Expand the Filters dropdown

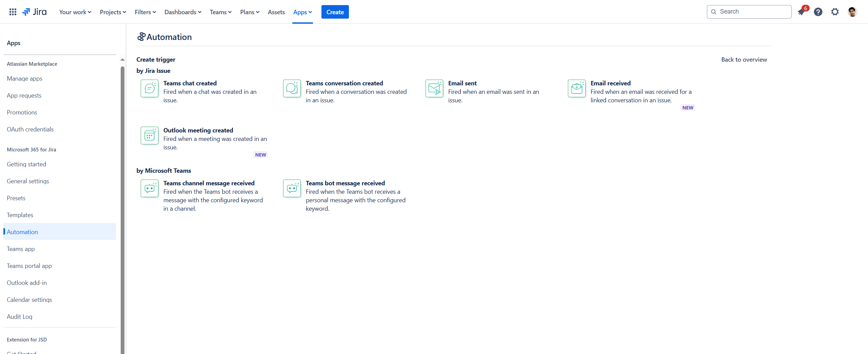[x=145, y=12]
